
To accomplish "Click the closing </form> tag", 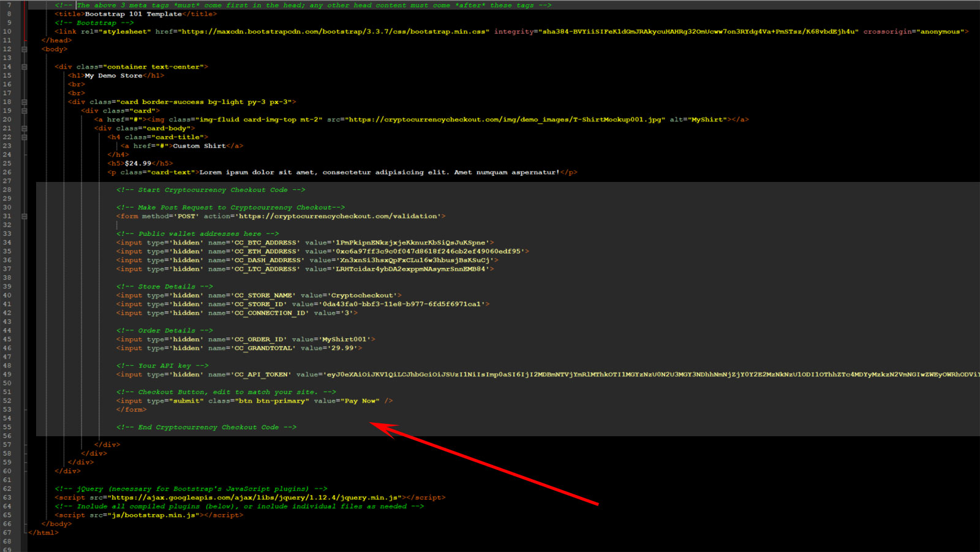I will click(x=132, y=410).
